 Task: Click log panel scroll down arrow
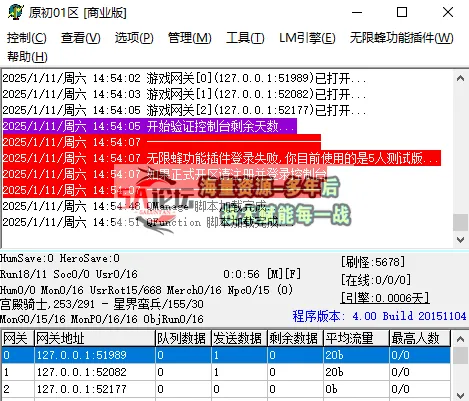click(x=460, y=240)
